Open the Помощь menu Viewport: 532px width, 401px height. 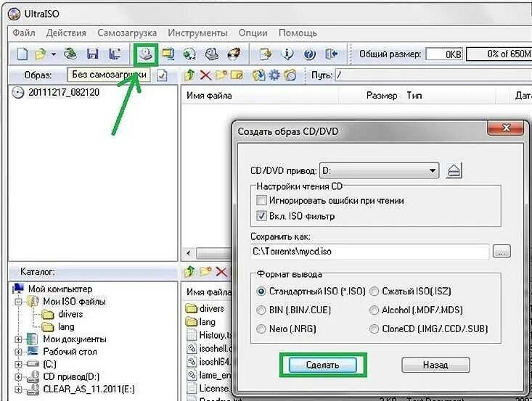[298, 33]
